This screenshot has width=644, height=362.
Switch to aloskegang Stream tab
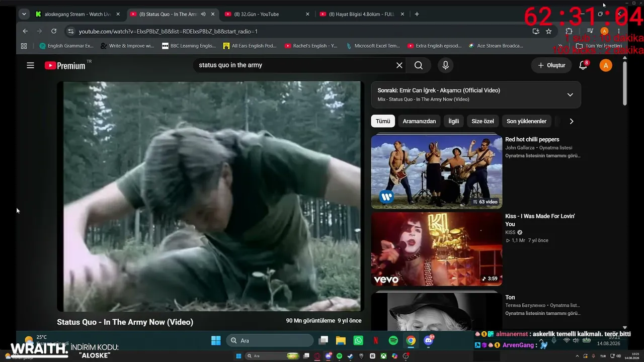(78, 14)
